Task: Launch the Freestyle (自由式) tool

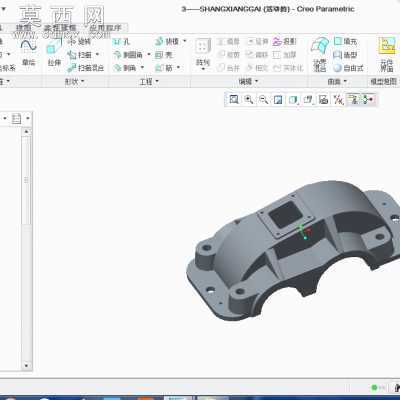Action: pyautogui.click(x=349, y=68)
